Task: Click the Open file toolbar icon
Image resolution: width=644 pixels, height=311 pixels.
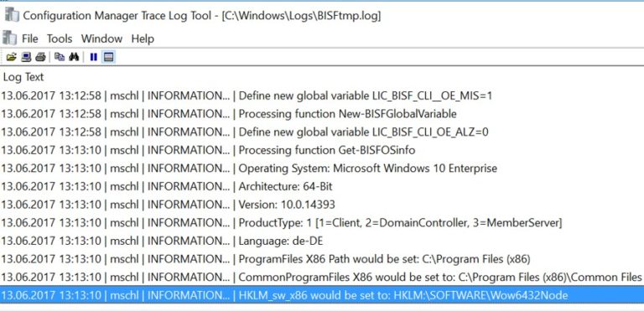Action: [12, 57]
